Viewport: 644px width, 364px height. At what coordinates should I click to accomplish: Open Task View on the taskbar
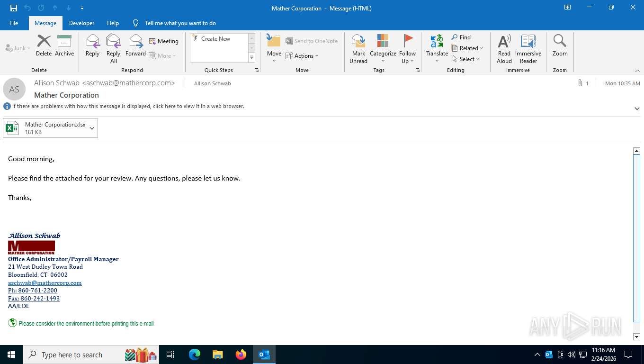(170, 355)
